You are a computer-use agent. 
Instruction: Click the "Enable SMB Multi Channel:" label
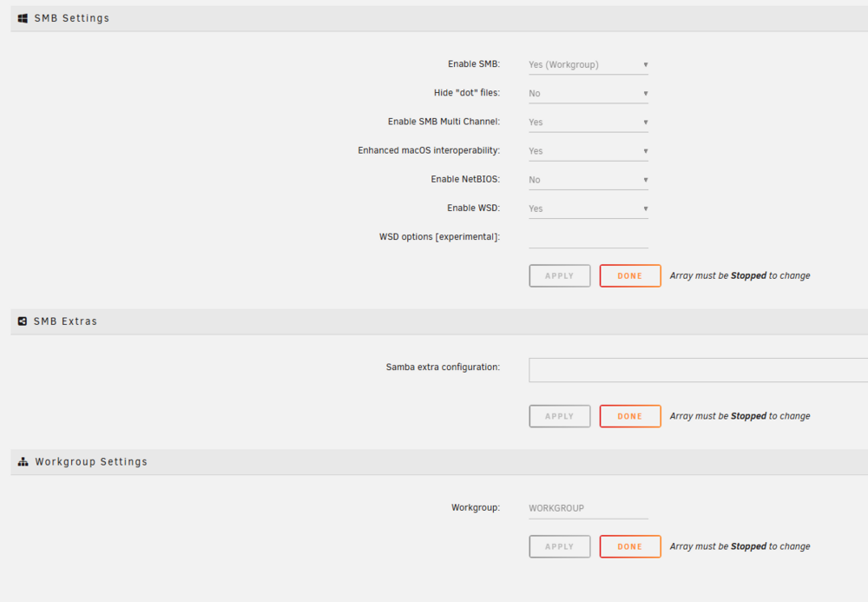click(x=444, y=122)
